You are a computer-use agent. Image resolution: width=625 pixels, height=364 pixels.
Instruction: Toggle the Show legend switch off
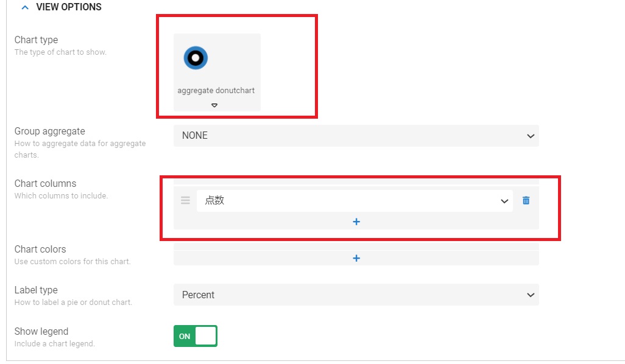tap(196, 336)
